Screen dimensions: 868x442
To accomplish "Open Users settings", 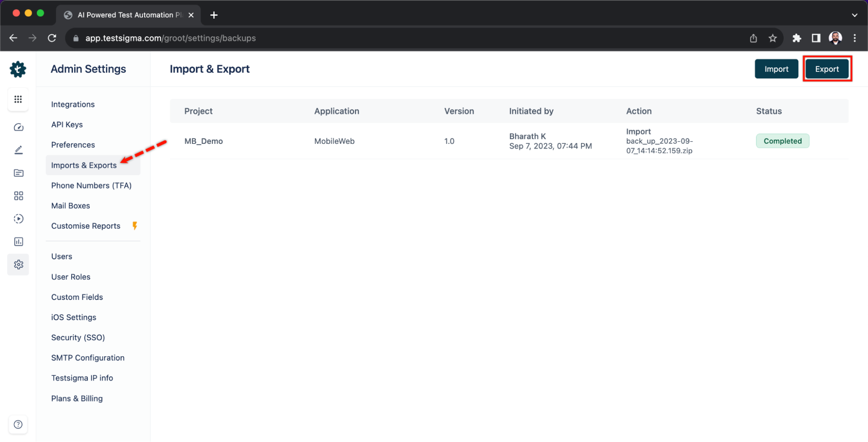I will tap(62, 256).
